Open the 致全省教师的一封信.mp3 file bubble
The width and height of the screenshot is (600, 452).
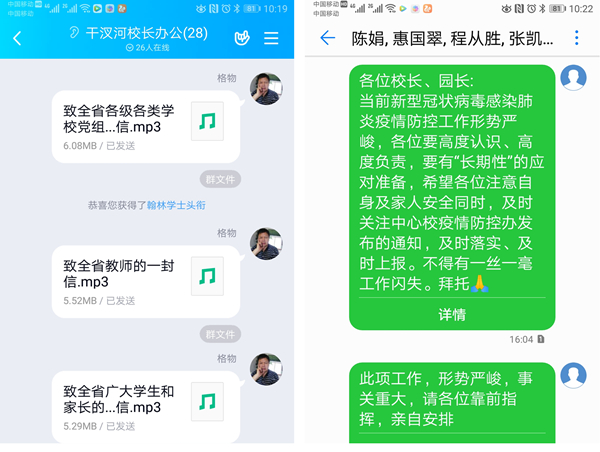tap(146, 282)
